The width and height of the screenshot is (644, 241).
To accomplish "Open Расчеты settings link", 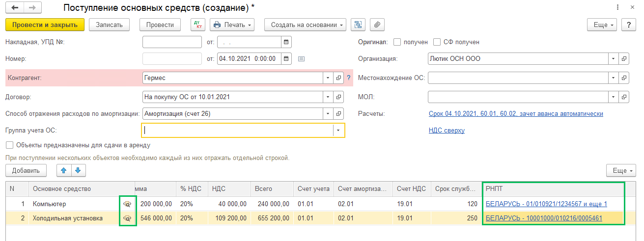I will point(516,113).
